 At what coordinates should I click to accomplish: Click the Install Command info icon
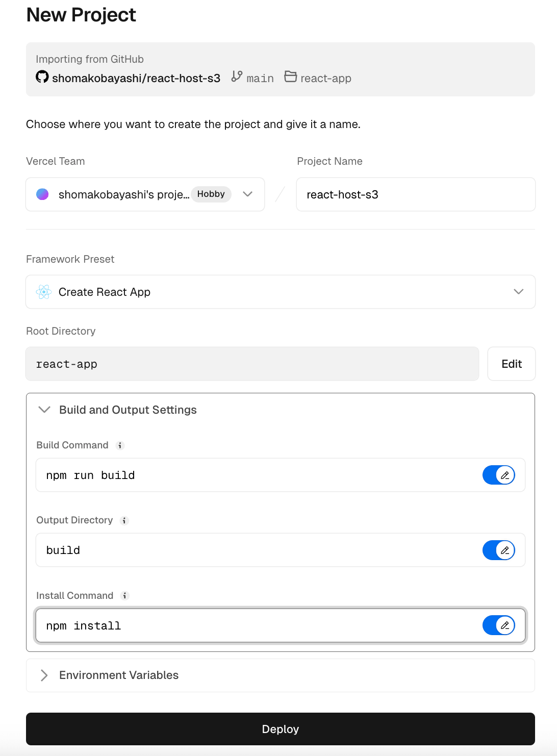coord(124,596)
